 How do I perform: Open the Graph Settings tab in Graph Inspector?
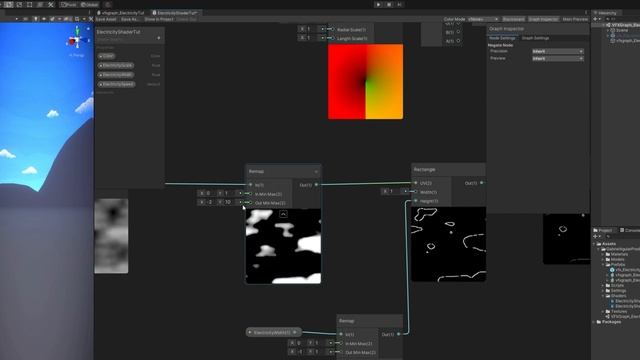(536, 38)
